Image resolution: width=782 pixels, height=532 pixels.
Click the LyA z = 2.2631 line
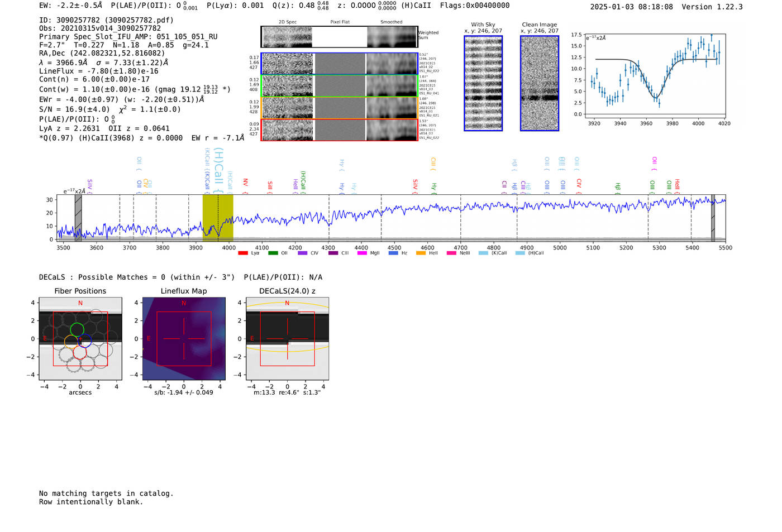point(104,128)
